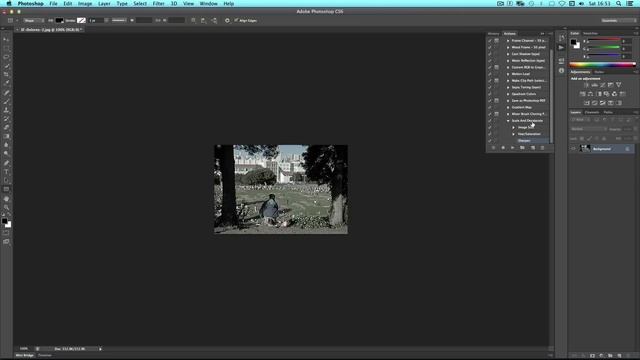Screen dimensions: 640x360
Task: Click the Begin recording button in Actions panel
Action: coord(503,148)
